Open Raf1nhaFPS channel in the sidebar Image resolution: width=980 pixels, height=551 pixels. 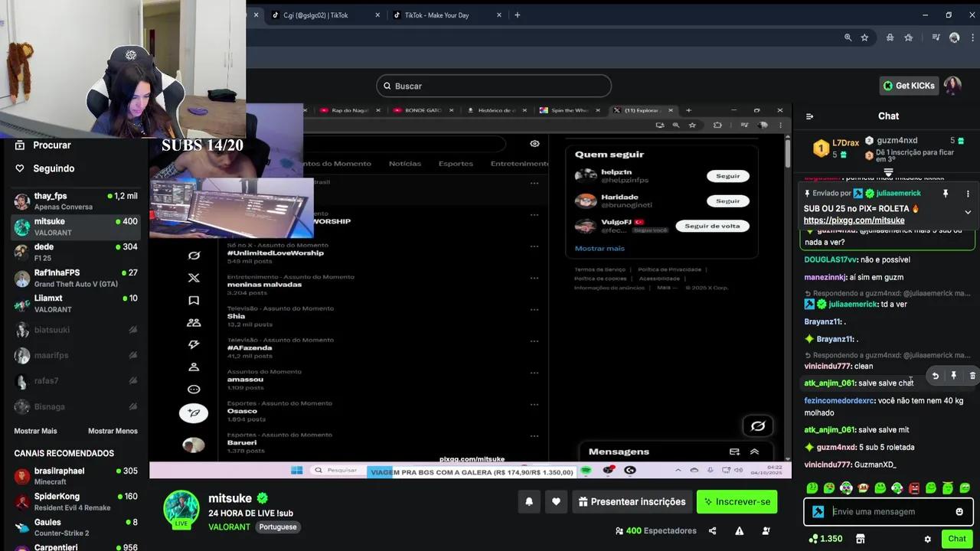75,278
